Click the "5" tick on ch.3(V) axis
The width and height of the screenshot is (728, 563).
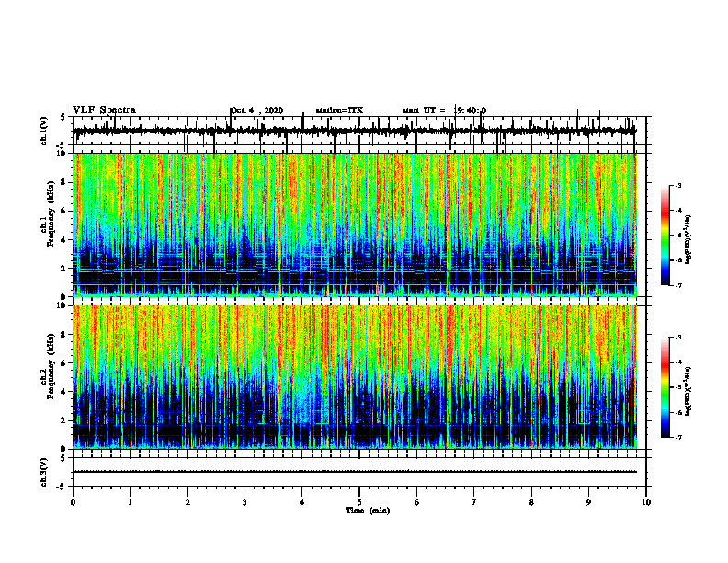coord(63,457)
